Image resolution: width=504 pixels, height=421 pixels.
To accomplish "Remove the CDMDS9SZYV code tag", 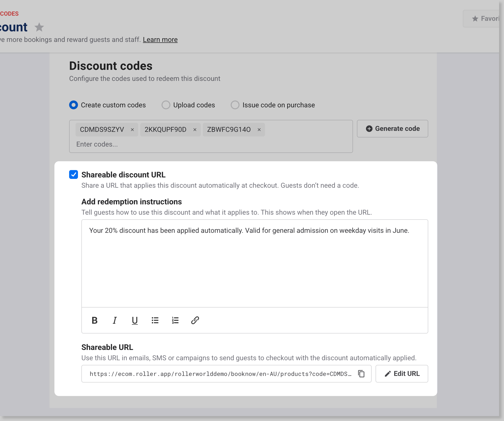I will pyautogui.click(x=132, y=130).
